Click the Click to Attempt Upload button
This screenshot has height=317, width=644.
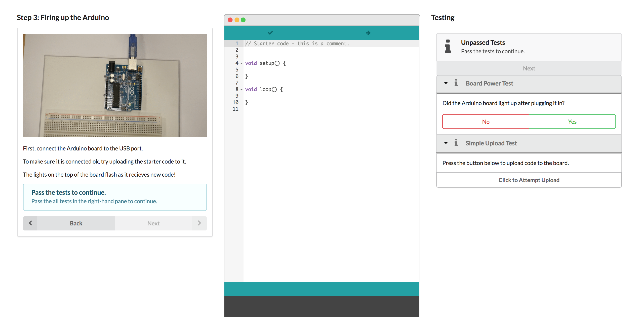coord(529,180)
